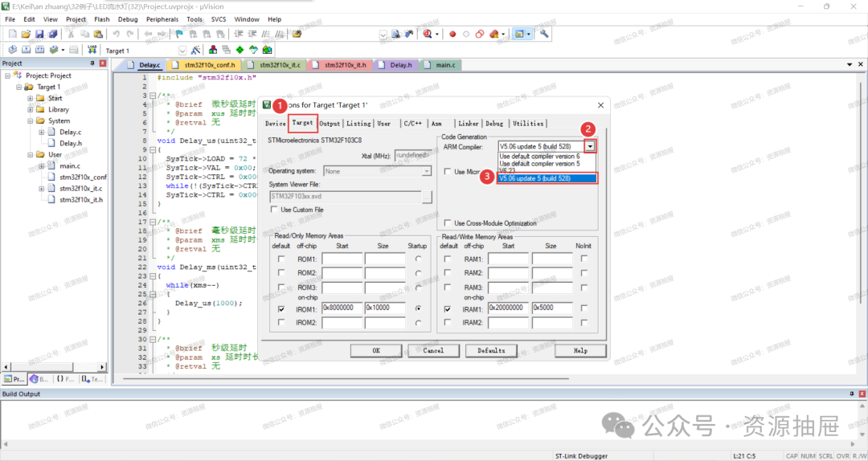Screen dimensions: 868x461
Task: Select Delay.h in the project tree
Action: (x=70, y=143)
